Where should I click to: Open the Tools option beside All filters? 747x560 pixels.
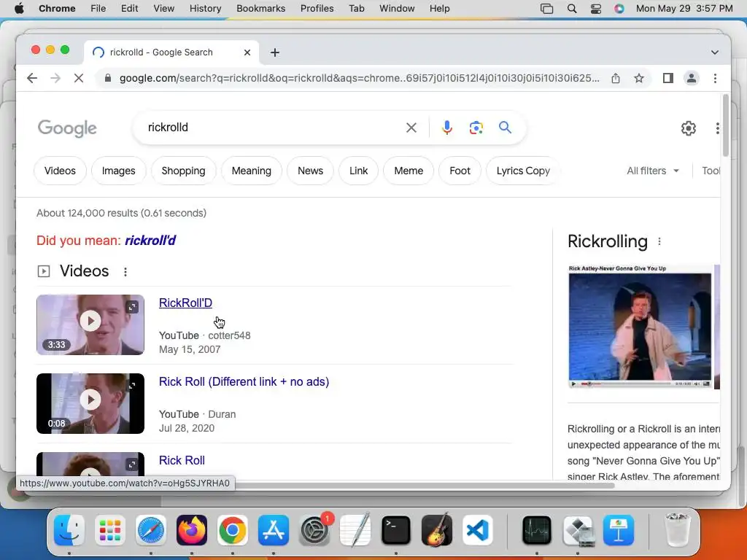point(711,171)
